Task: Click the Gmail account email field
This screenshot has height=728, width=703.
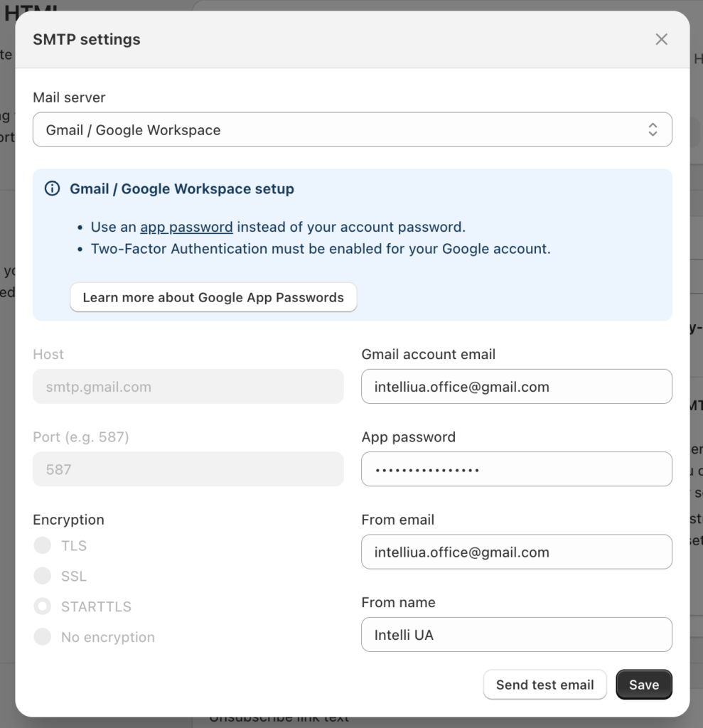Action: point(516,386)
